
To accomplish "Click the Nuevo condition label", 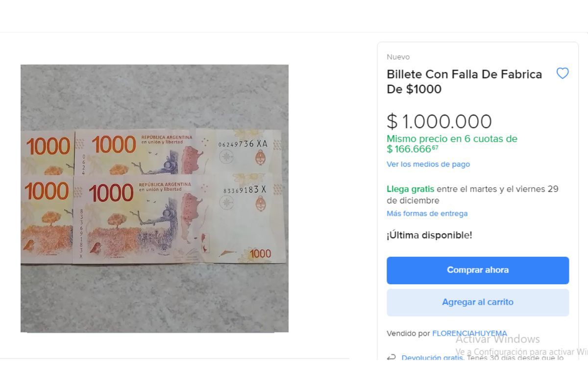I will [398, 57].
